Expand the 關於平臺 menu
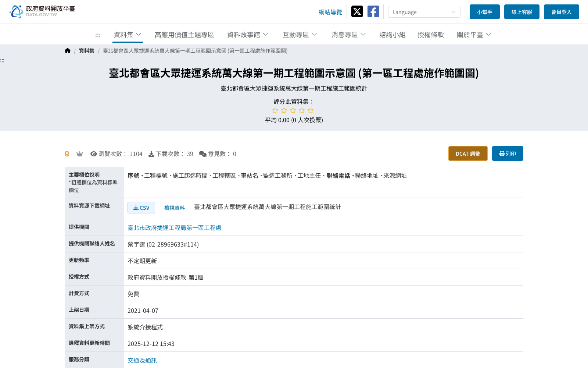The image size is (588, 368). tap(474, 35)
